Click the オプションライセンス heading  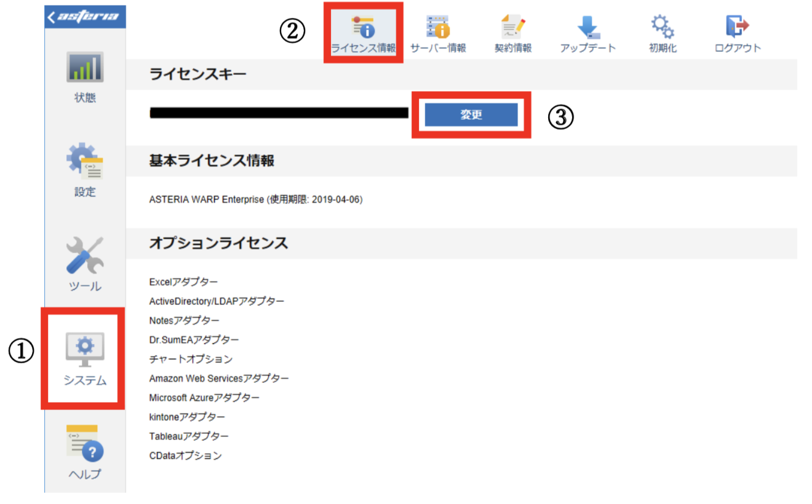[218, 243]
